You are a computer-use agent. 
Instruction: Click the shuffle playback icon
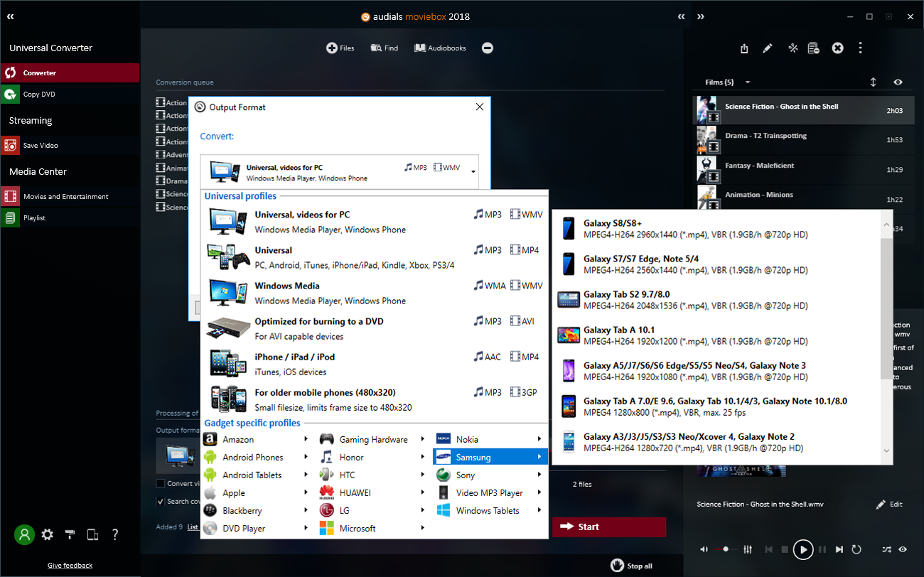(886, 549)
